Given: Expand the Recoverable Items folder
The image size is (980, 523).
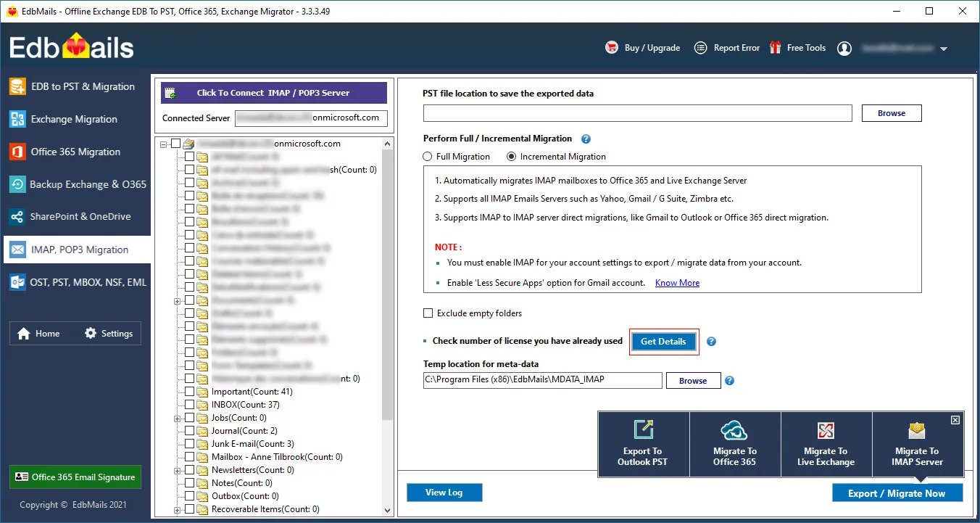Looking at the screenshot, I should pyautogui.click(x=178, y=509).
